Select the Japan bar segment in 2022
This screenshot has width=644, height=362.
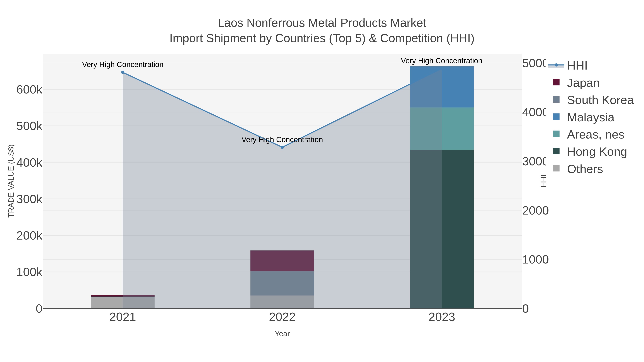point(282,261)
